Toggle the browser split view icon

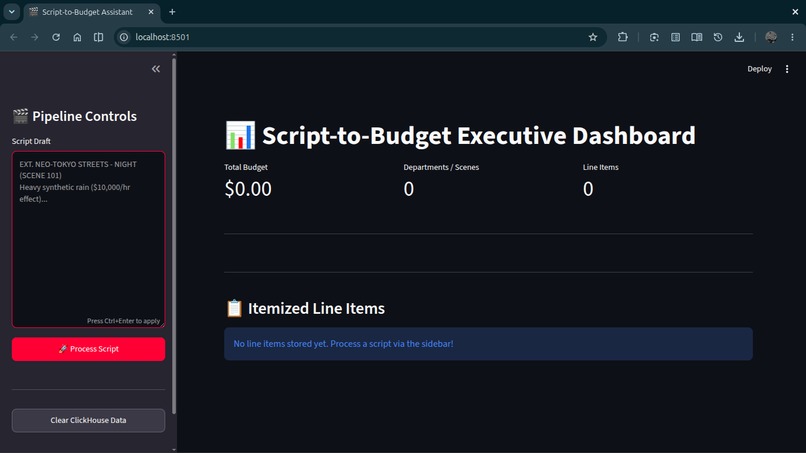[98, 37]
